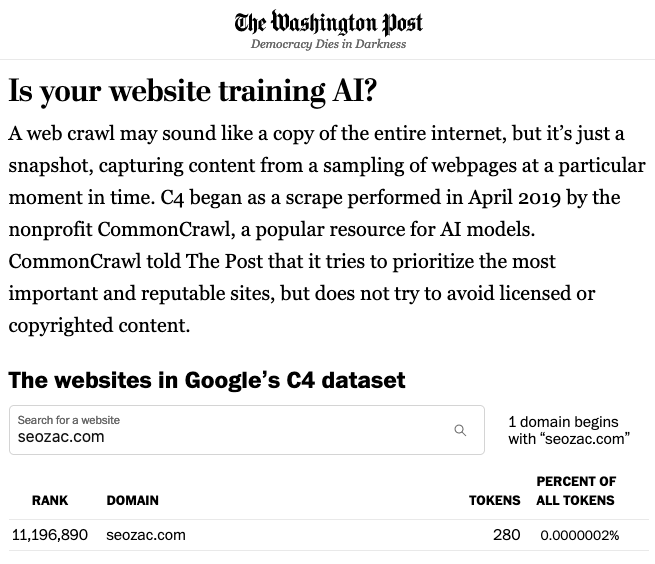The image size is (655, 564).
Task: Click the PERCENT OF ALL TOKENS header
Action: (x=576, y=491)
